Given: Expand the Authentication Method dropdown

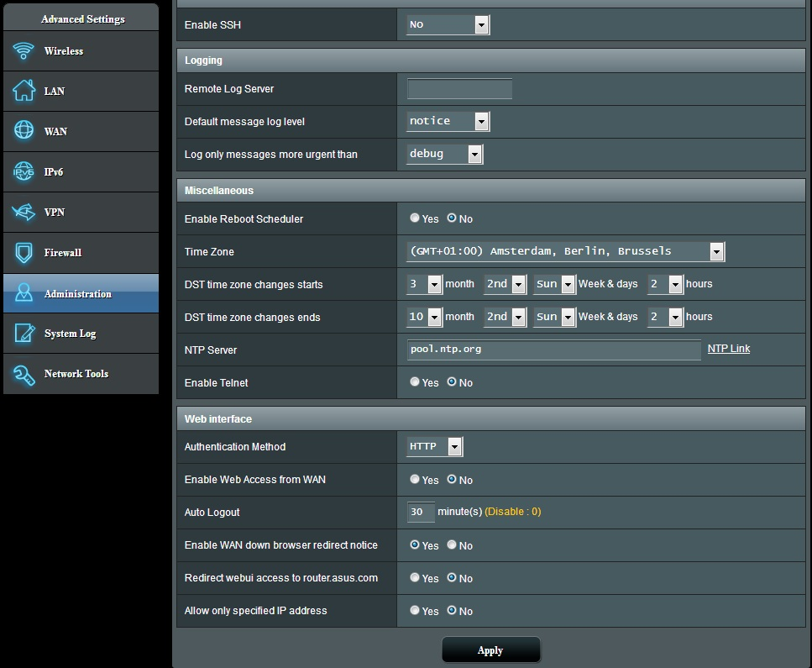Looking at the screenshot, I should point(434,447).
